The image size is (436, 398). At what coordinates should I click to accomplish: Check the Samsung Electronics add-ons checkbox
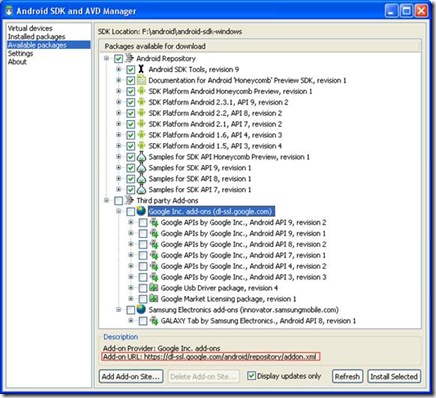pyautogui.click(x=130, y=310)
